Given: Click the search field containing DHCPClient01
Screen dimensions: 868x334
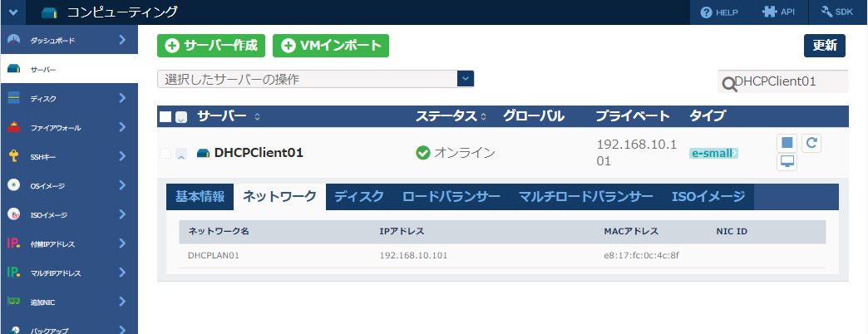Looking at the screenshot, I should click(x=782, y=81).
